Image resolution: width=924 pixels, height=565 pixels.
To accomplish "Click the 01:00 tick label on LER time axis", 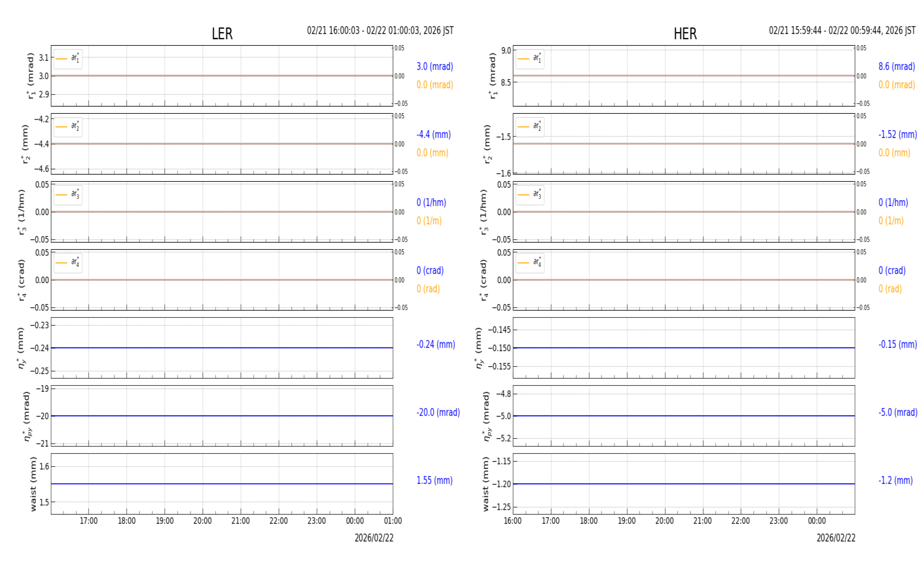I will [393, 521].
